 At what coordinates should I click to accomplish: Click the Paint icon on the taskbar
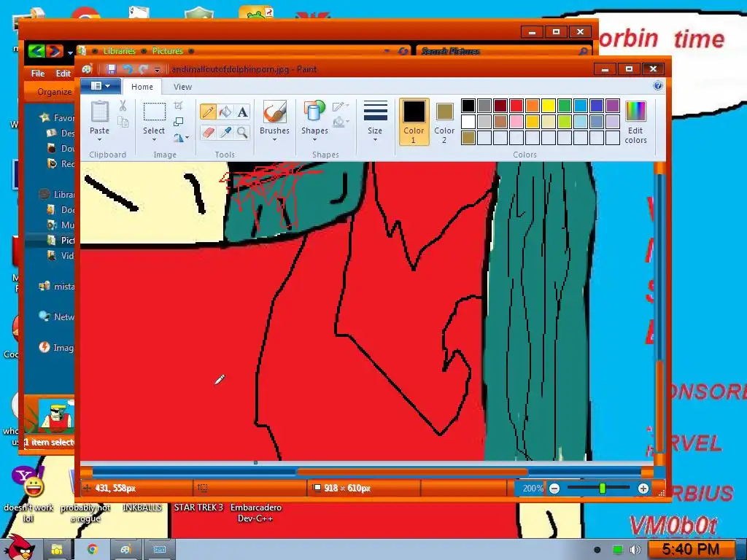tap(125, 550)
